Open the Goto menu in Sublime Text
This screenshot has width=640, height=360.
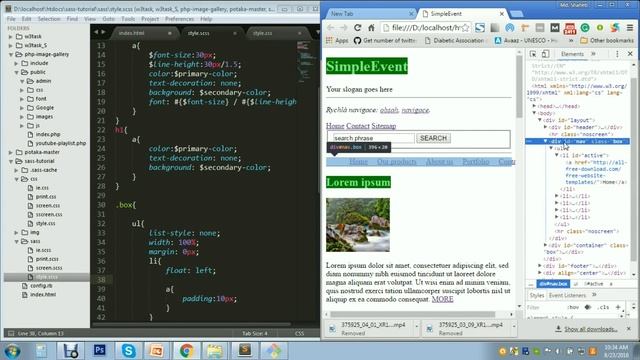coord(109,19)
